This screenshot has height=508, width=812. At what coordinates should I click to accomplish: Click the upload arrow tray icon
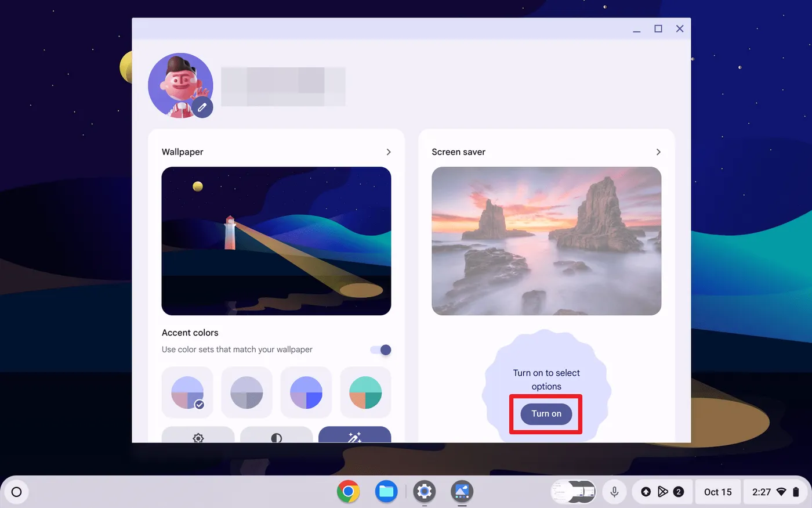(x=646, y=492)
